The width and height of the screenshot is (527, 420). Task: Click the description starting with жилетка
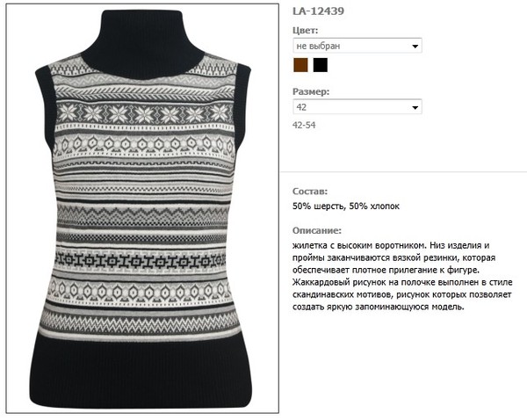point(402,276)
